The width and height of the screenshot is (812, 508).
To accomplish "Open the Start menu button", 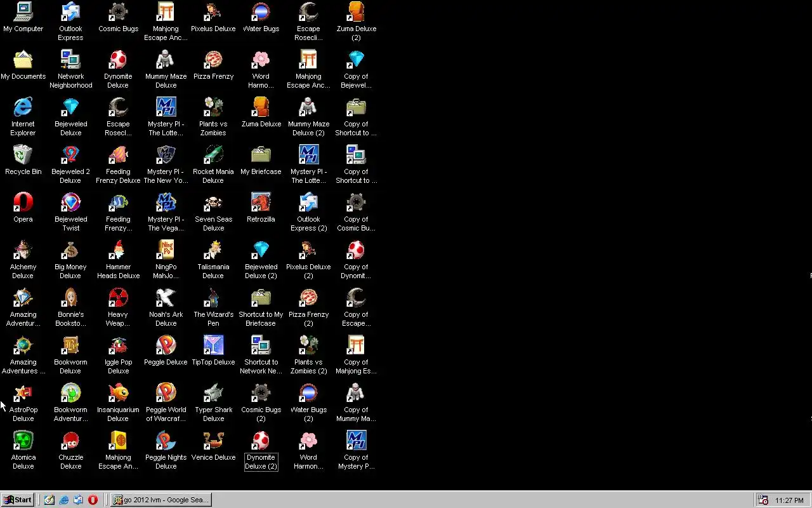I will (17, 500).
